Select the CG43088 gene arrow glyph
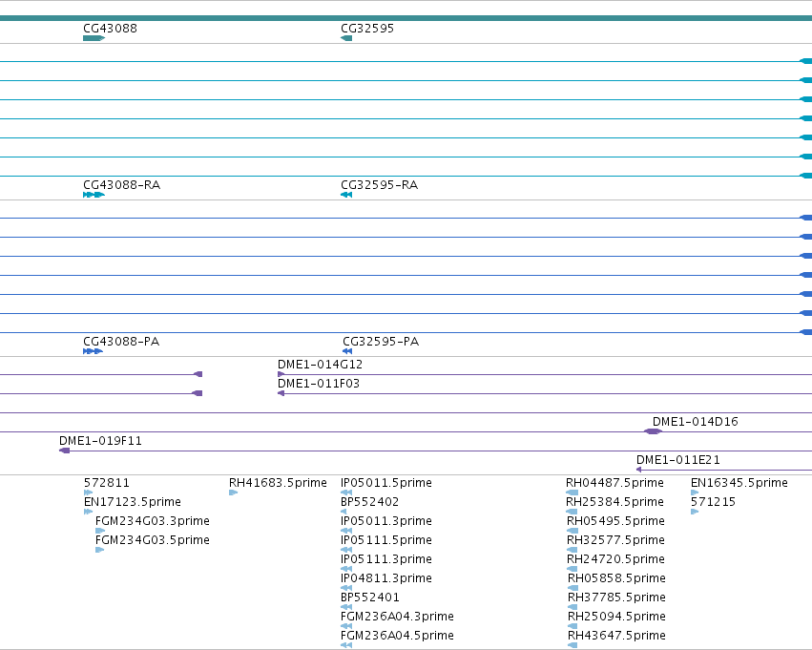812x650 pixels. pyautogui.click(x=94, y=38)
